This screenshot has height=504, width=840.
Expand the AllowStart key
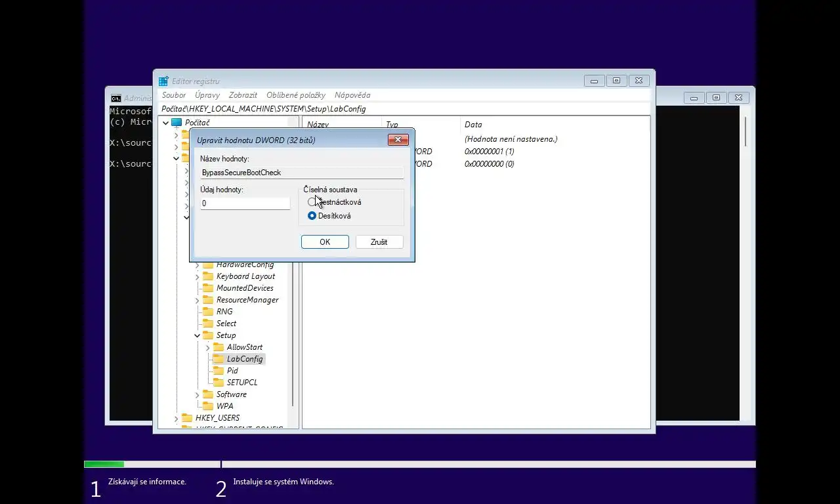click(x=207, y=348)
